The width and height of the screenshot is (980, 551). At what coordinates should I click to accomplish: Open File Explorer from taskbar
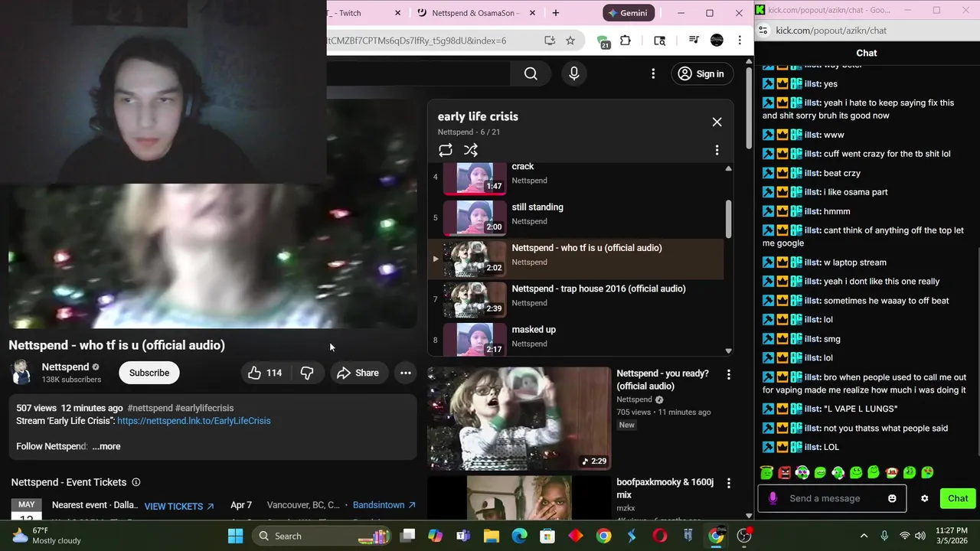coord(491,536)
